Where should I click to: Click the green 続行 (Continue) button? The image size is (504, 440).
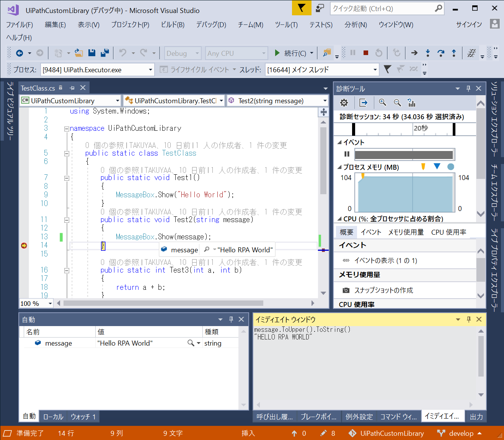click(x=290, y=53)
